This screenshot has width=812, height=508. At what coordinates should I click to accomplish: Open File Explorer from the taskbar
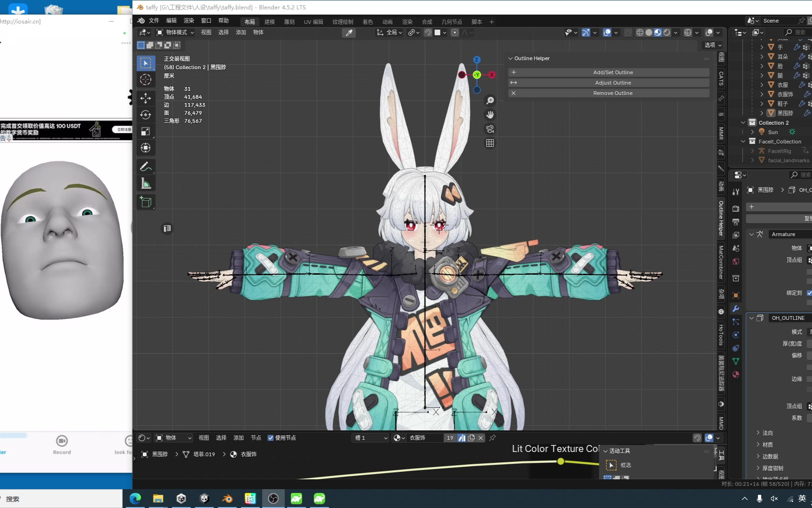point(158,499)
